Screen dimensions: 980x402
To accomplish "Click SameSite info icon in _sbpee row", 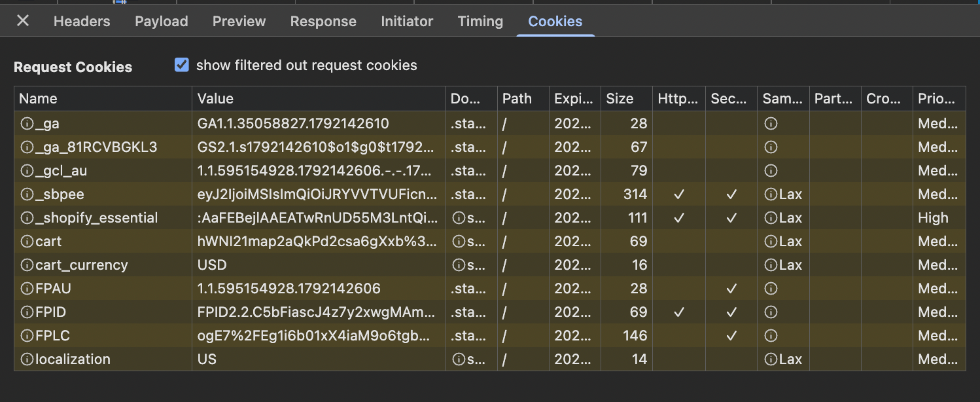I will 771,194.
